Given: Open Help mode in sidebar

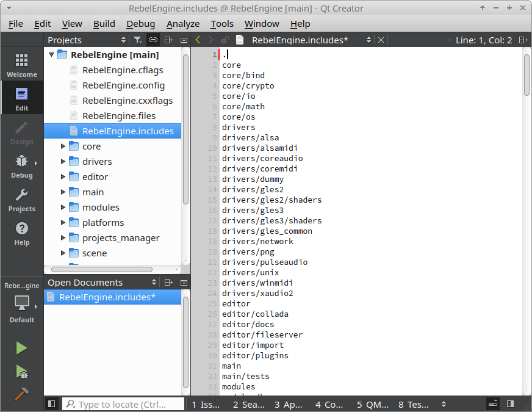Looking at the screenshot, I should coord(22,233).
